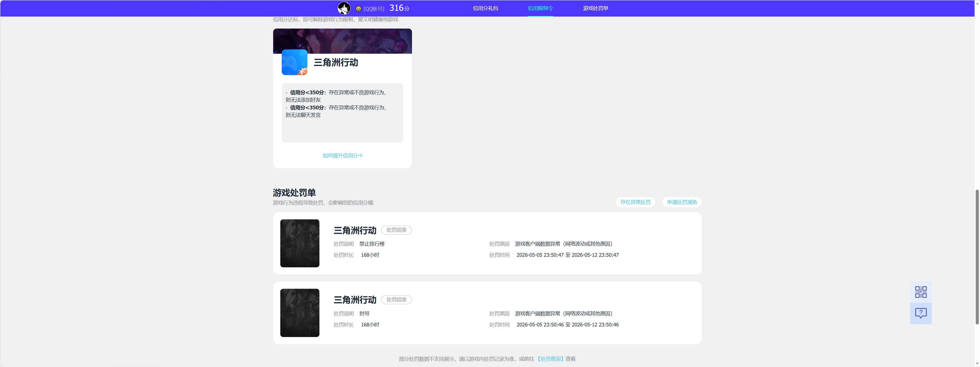980x367 pixels.
Task: Click the 168小时 duration on 禁止排行榜 card
Action: [x=370, y=255]
